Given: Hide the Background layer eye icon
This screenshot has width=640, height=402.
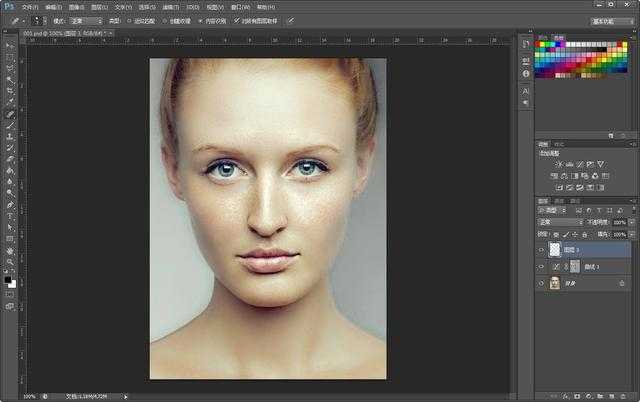Looking at the screenshot, I should (x=541, y=284).
